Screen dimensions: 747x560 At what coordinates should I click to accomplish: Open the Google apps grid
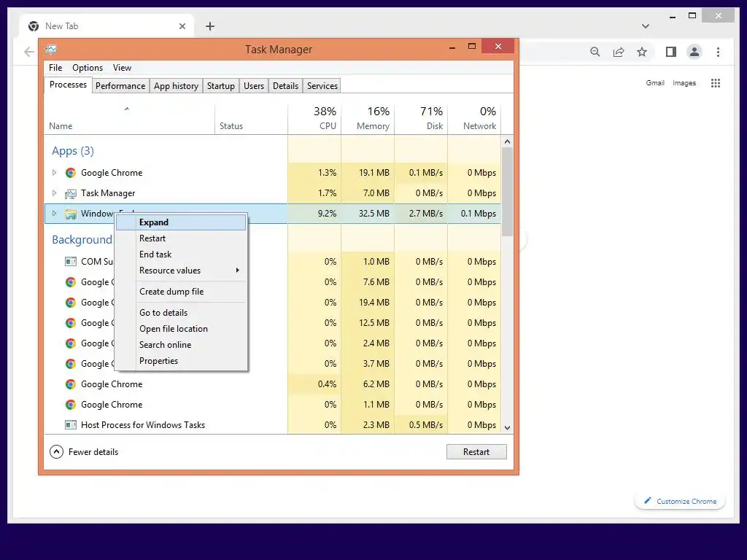(x=716, y=83)
